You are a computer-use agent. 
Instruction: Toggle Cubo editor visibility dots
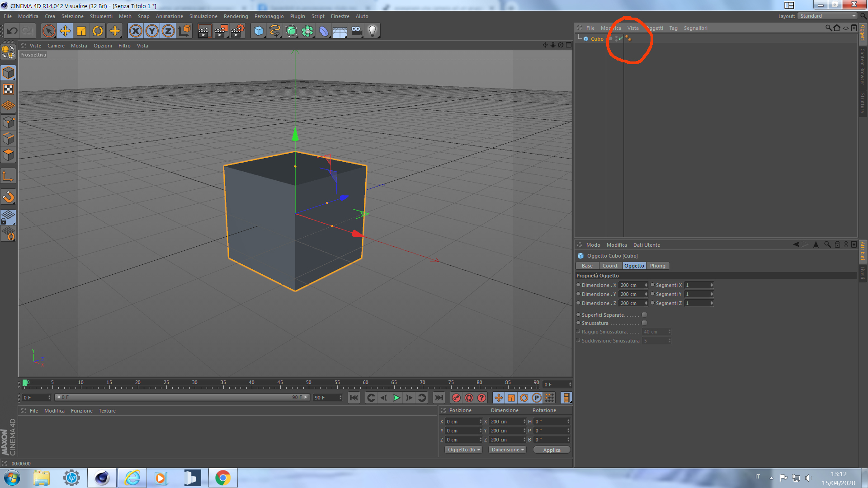[616, 38]
